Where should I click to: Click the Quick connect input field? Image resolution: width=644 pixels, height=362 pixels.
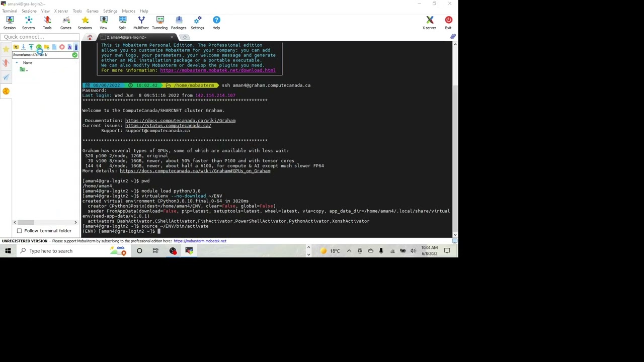[39, 37]
